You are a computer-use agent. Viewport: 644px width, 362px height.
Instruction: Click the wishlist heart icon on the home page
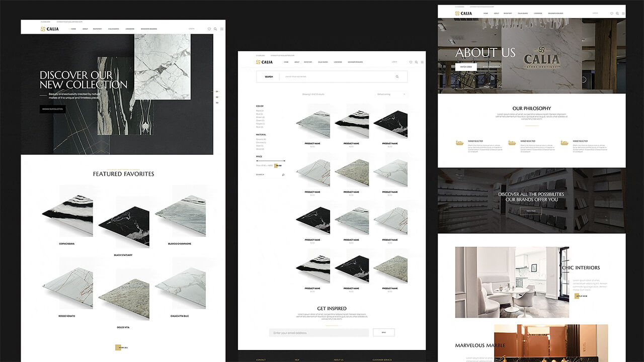209,29
